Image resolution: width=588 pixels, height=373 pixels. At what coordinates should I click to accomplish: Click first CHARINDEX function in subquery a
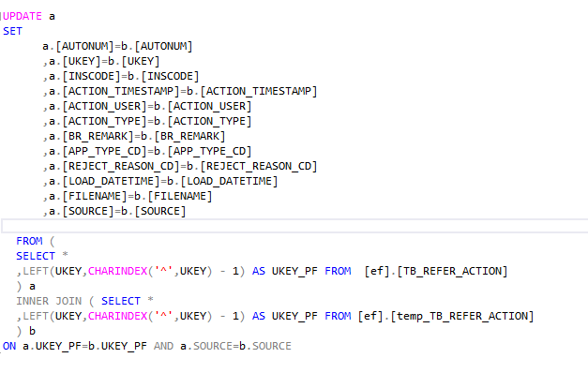118,271
